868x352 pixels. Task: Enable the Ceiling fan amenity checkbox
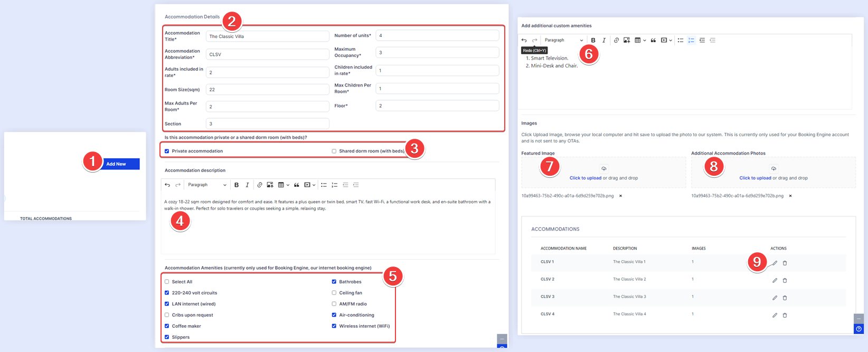pyautogui.click(x=334, y=293)
